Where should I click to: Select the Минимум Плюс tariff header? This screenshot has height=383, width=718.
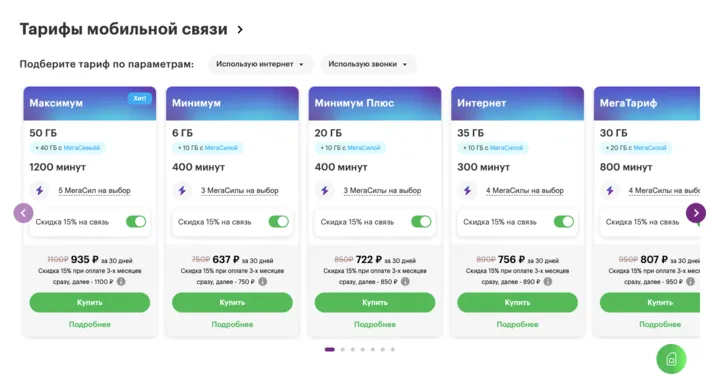coord(375,104)
